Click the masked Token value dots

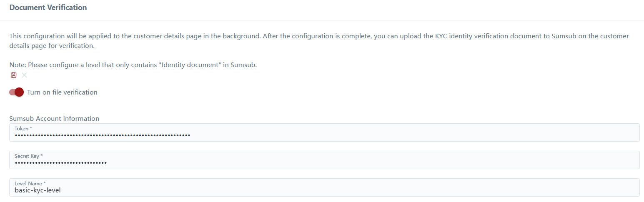click(102, 135)
